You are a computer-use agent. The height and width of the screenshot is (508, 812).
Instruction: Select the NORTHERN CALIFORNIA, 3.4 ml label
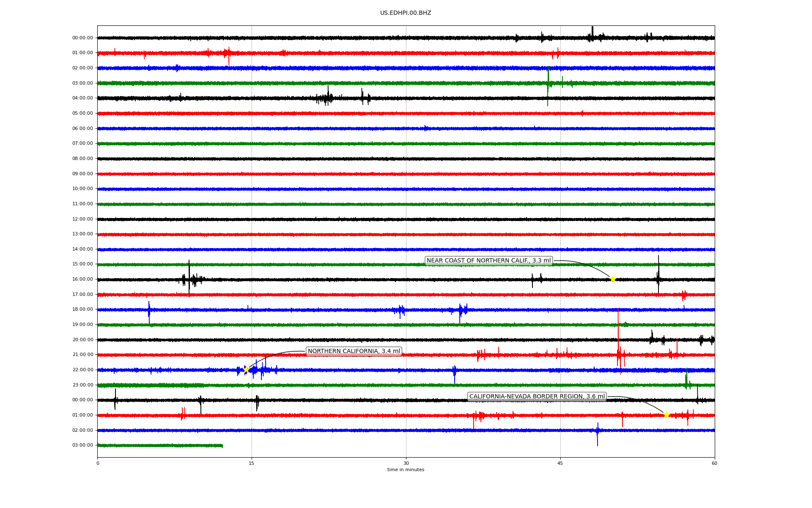click(354, 351)
